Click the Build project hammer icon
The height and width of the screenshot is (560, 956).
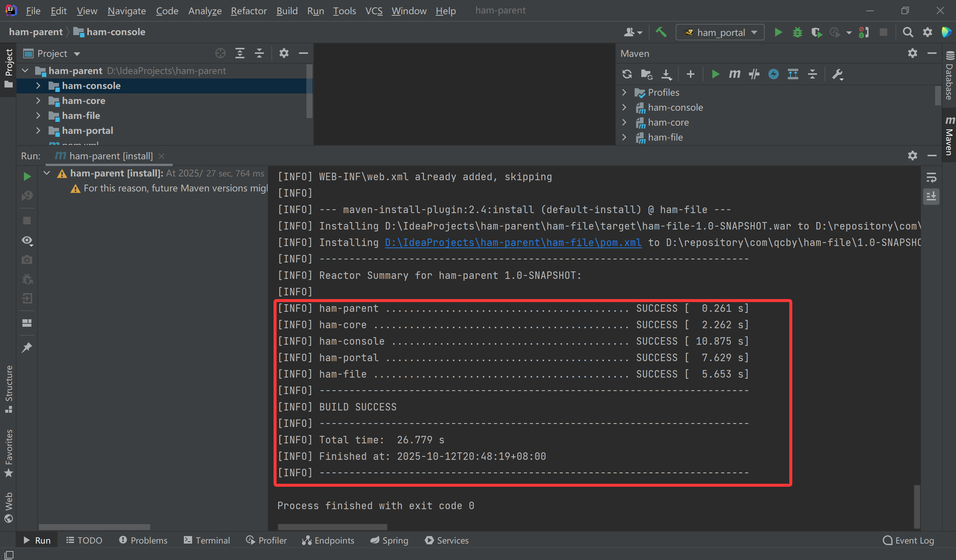(x=661, y=32)
